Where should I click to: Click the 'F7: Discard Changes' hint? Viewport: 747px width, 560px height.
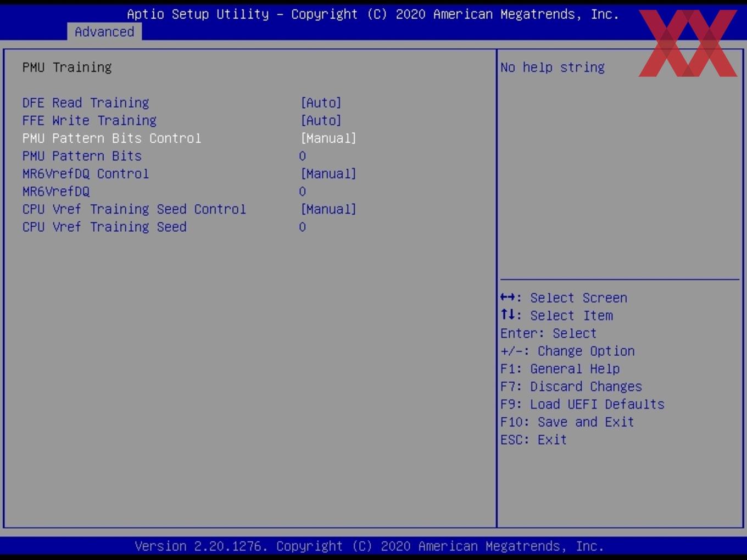[x=571, y=387]
